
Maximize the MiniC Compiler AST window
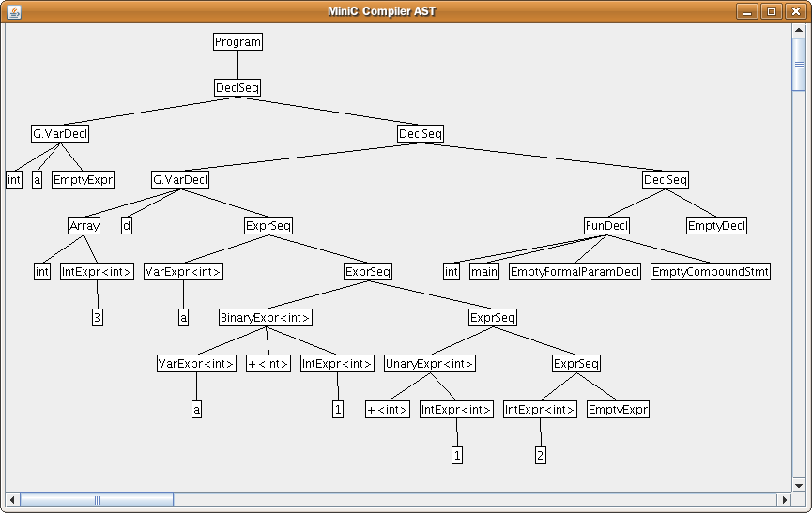[x=772, y=11]
